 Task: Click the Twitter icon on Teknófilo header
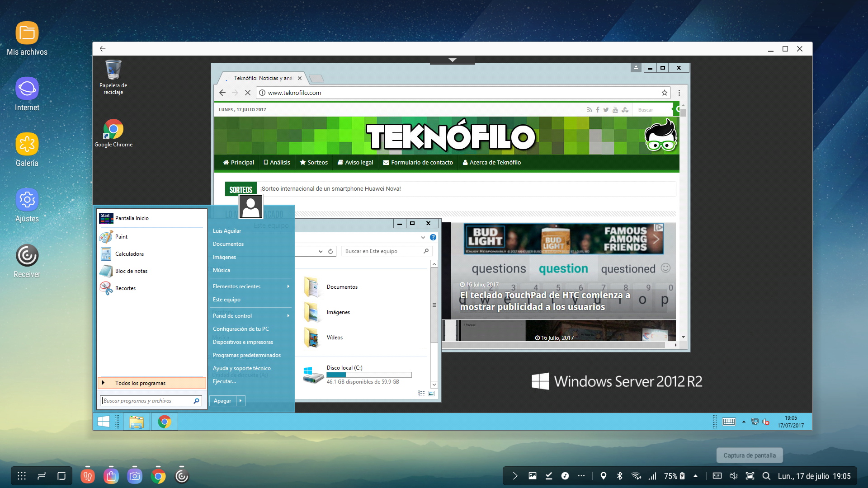coord(606,110)
